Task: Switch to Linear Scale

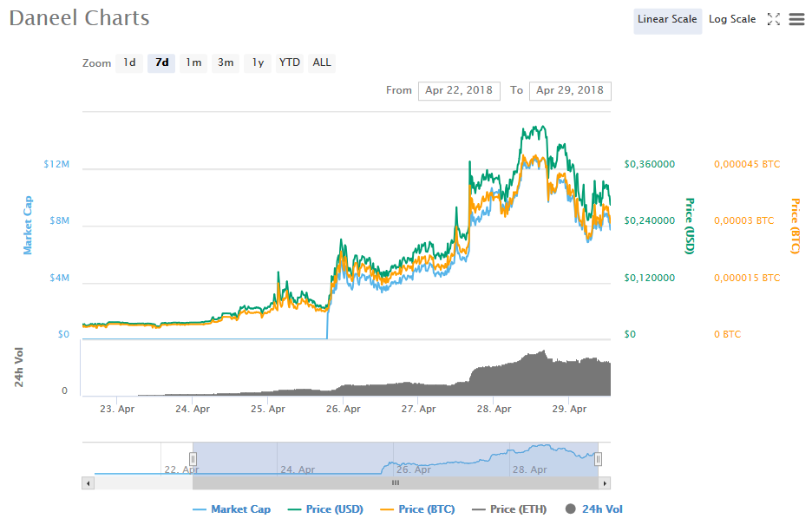Action: coord(667,20)
